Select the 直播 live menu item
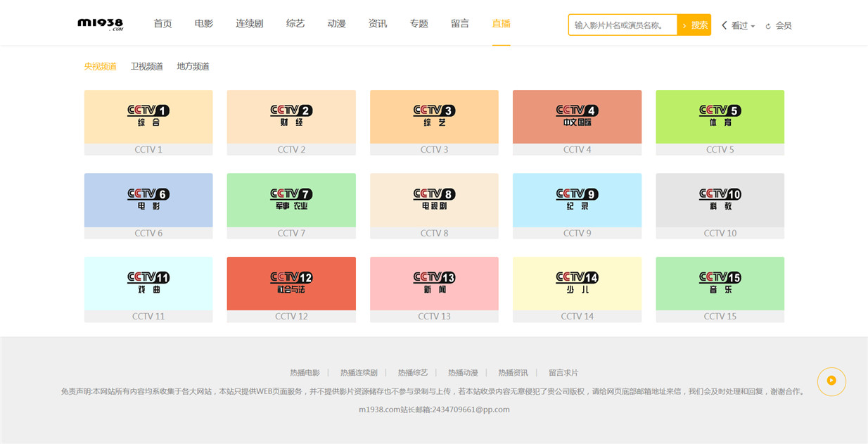 (502, 23)
